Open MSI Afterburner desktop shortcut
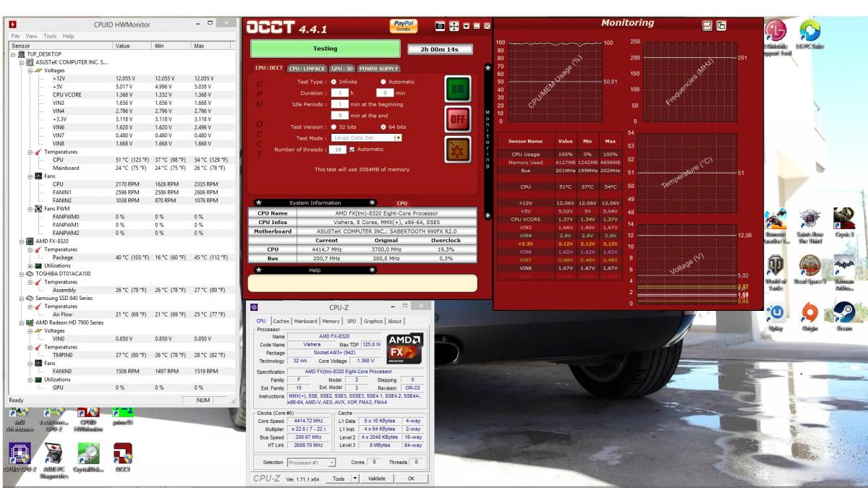 coord(20,420)
